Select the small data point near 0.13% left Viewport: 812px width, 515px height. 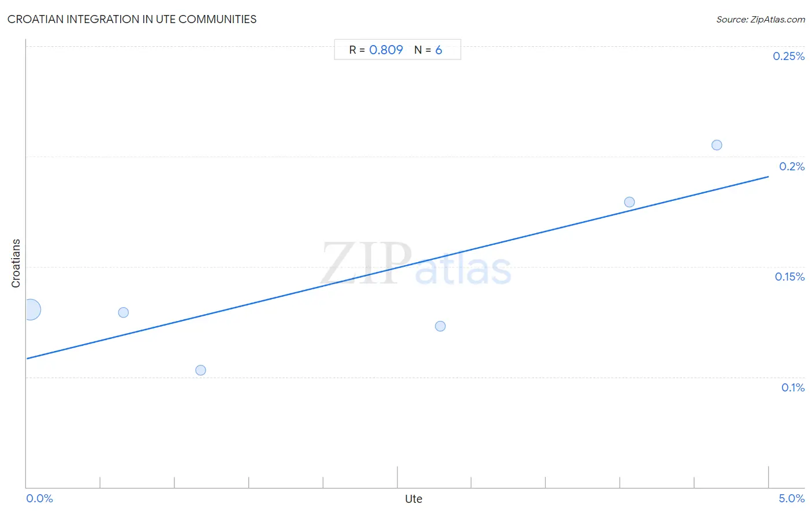click(x=123, y=312)
